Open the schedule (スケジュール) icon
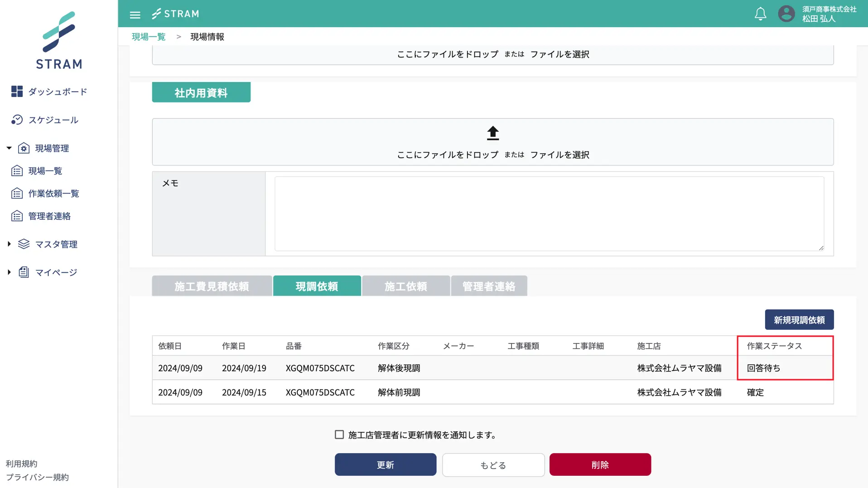 (x=17, y=120)
